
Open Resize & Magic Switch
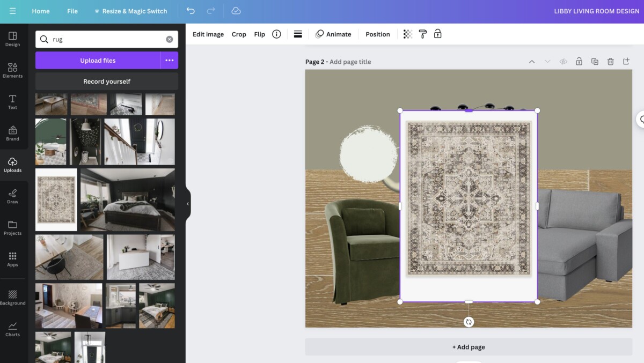131,11
